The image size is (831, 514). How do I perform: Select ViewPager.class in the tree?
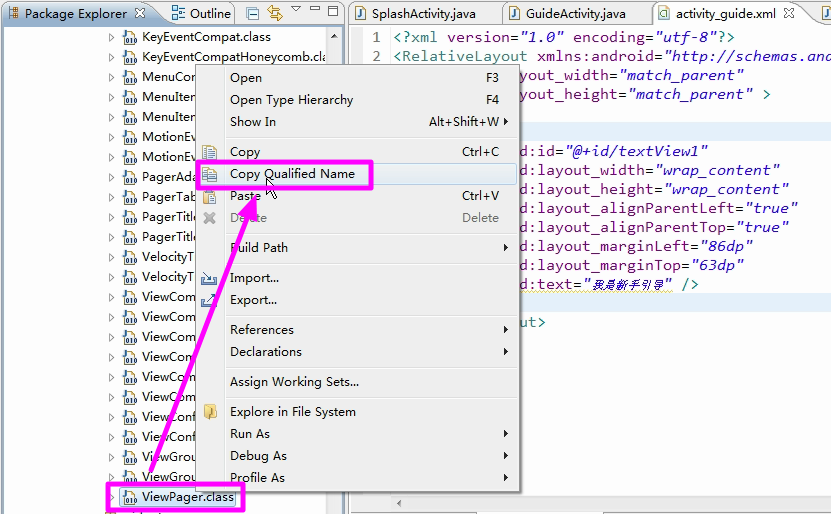click(187, 497)
